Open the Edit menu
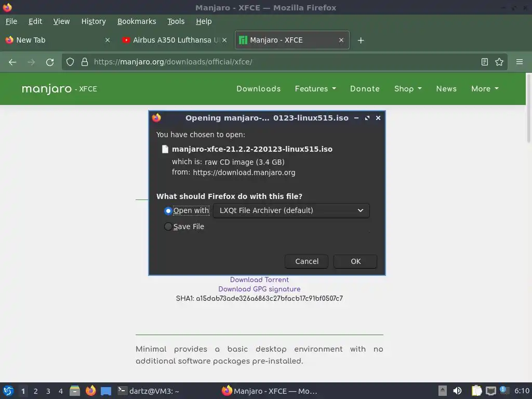532x399 pixels. tap(35, 21)
